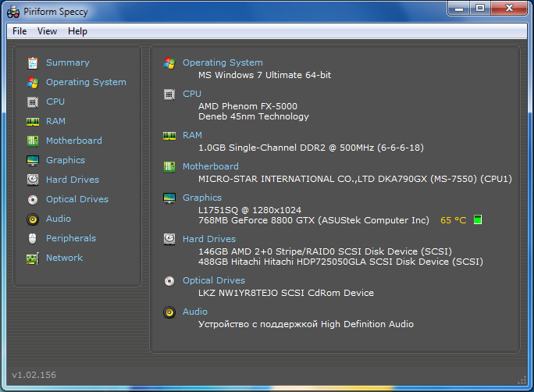Select Operating System in the sidebar
The height and width of the screenshot is (392, 534).
[x=86, y=82]
